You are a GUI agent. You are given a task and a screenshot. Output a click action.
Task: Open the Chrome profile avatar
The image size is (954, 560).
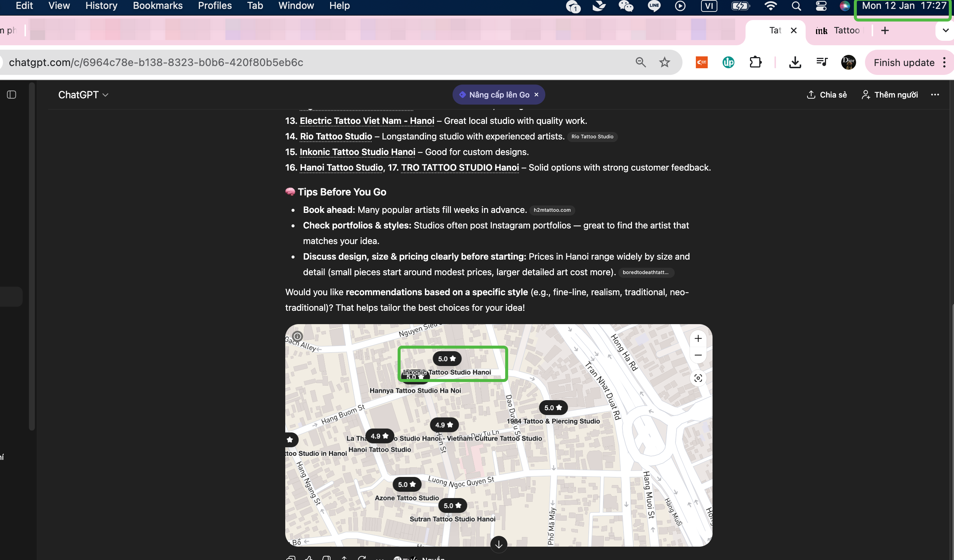click(x=848, y=62)
